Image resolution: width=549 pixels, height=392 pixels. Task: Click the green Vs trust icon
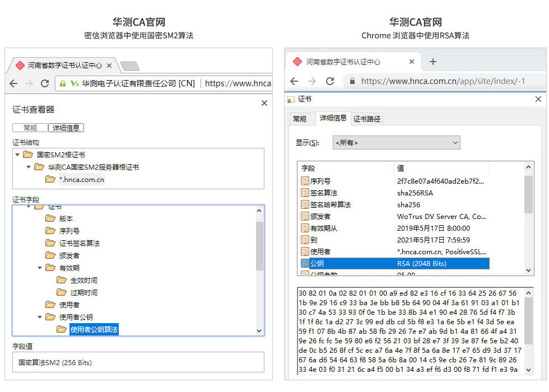[74, 83]
